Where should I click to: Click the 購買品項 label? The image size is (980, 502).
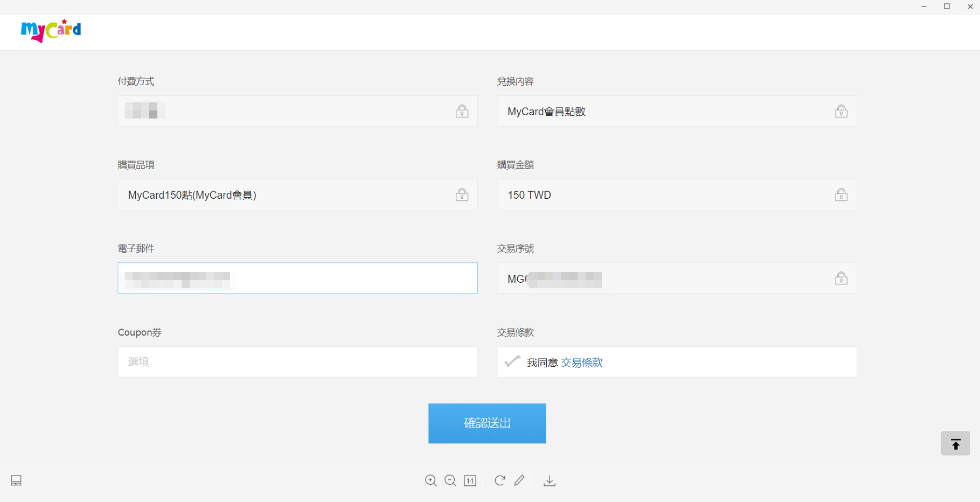136,165
